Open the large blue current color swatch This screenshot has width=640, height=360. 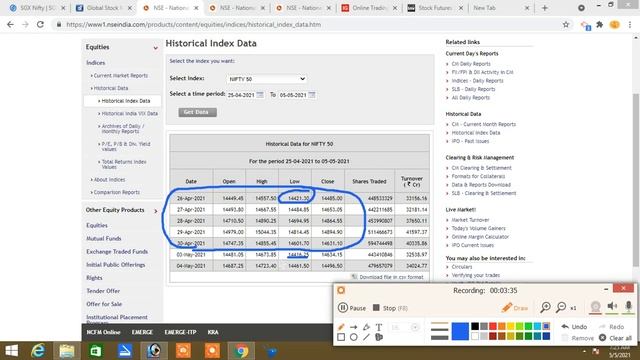click(460, 331)
